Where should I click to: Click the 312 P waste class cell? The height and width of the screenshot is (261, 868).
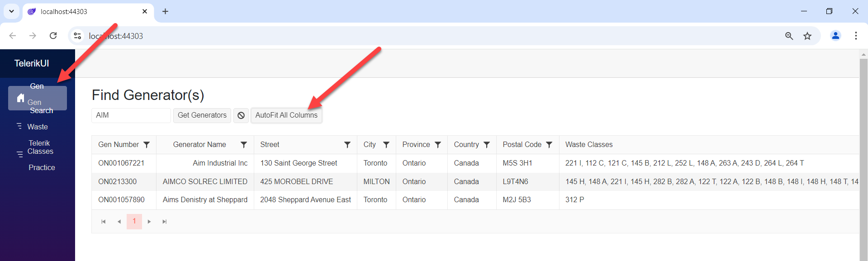coord(709,200)
